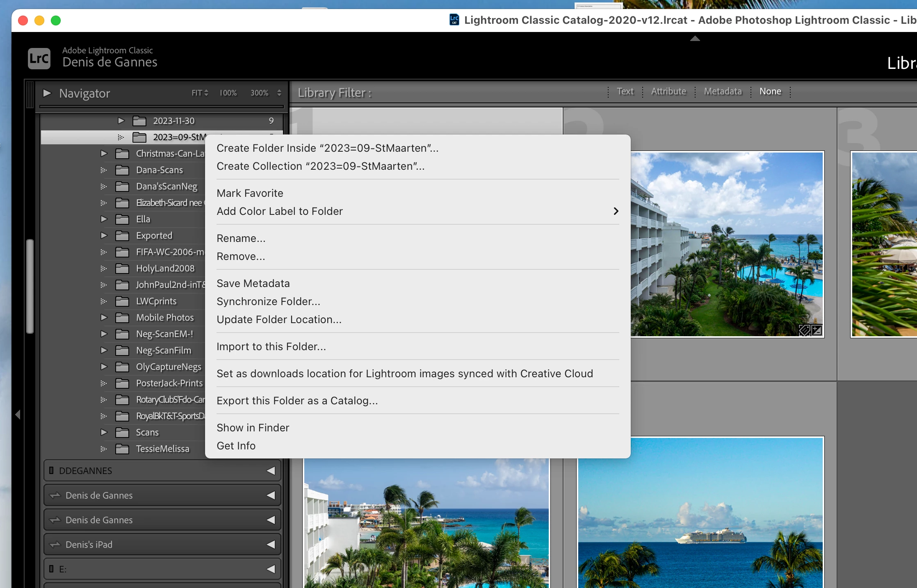Click the Scans folder icon
917x588 pixels.
122,432
